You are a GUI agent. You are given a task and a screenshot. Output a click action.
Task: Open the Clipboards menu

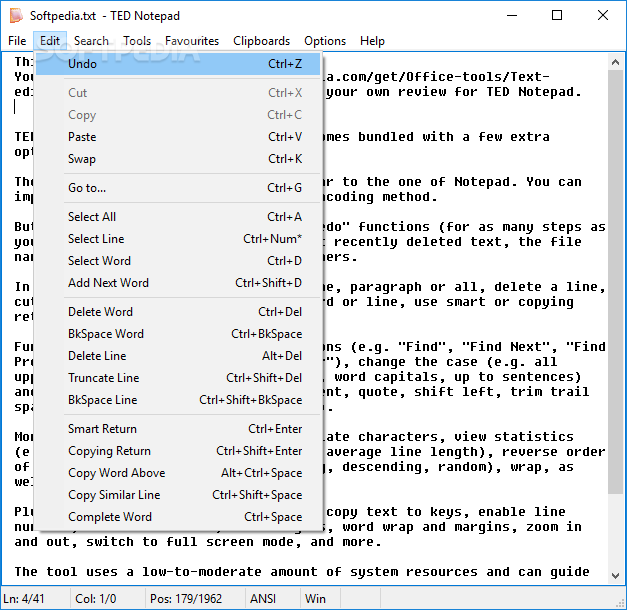[x=262, y=41]
